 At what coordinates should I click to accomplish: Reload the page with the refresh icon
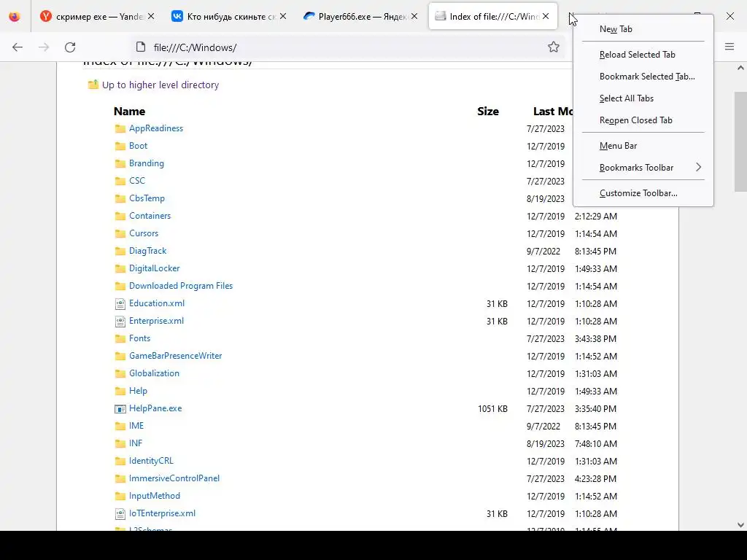[x=70, y=47]
